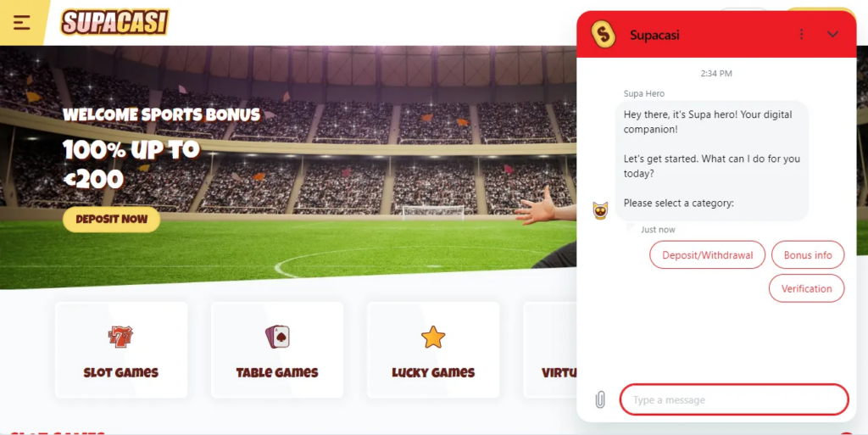Image resolution: width=868 pixels, height=435 pixels.
Task: Click the Supacasi site logo
Action: (114, 23)
